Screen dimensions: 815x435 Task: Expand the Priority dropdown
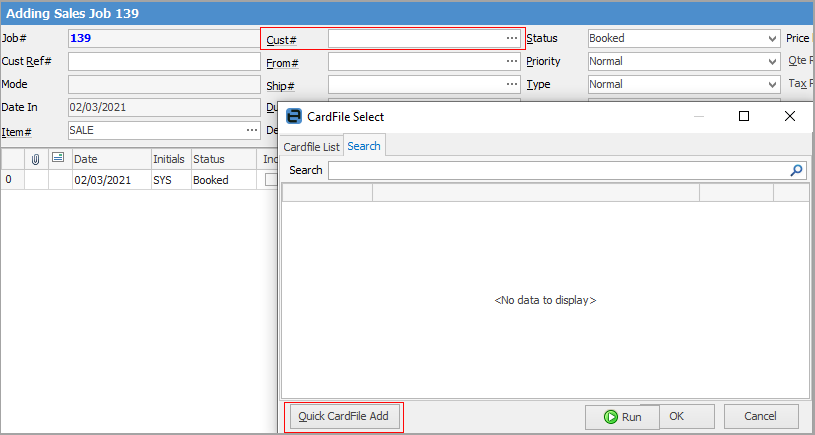tap(771, 62)
